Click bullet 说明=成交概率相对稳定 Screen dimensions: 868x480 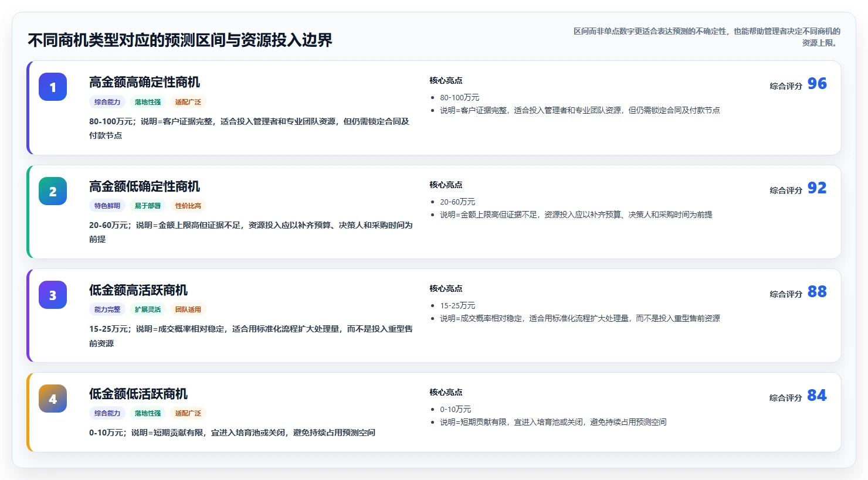click(580, 318)
